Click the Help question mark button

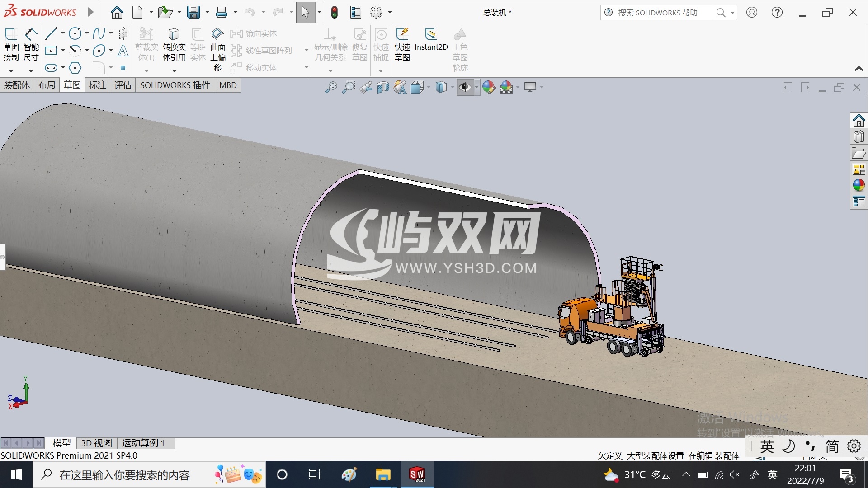pos(777,12)
